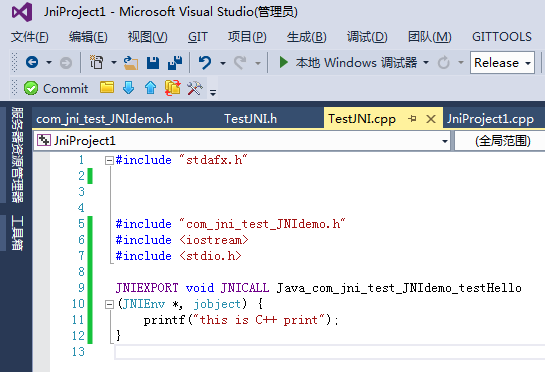Open the 团队(M) menu
Image resolution: width=545 pixels, height=372 pixels.
pos(430,37)
